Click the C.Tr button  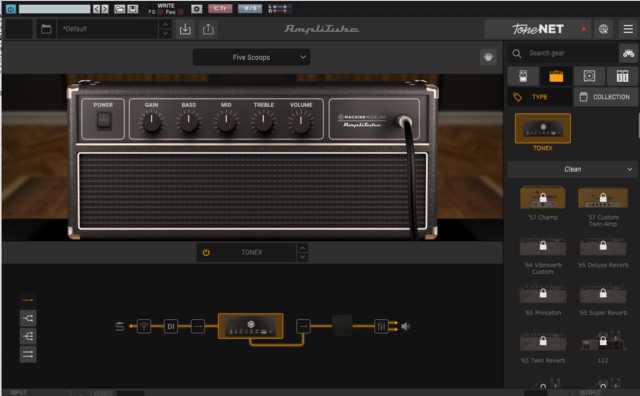pyautogui.click(x=220, y=8)
